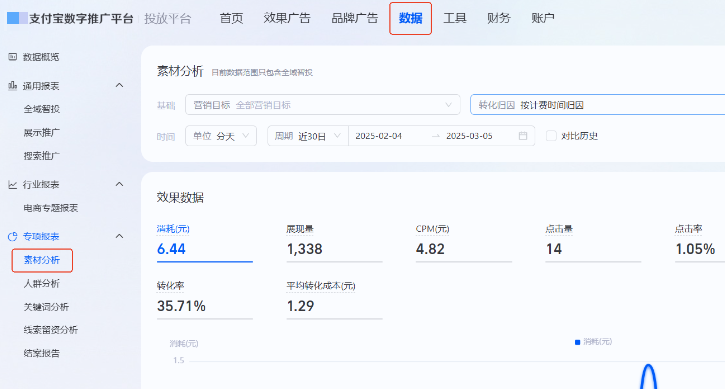
Task: Open 关键词分析 in the sidebar
Action: pyautogui.click(x=46, y=307)
